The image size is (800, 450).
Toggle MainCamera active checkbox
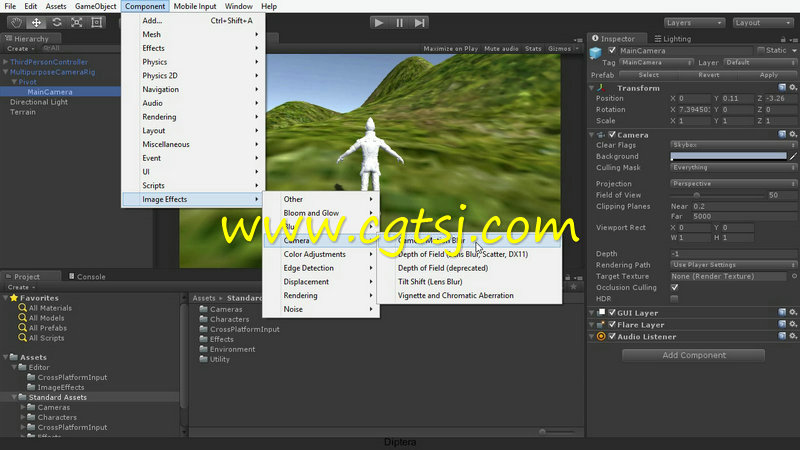(x=612, y=51)
